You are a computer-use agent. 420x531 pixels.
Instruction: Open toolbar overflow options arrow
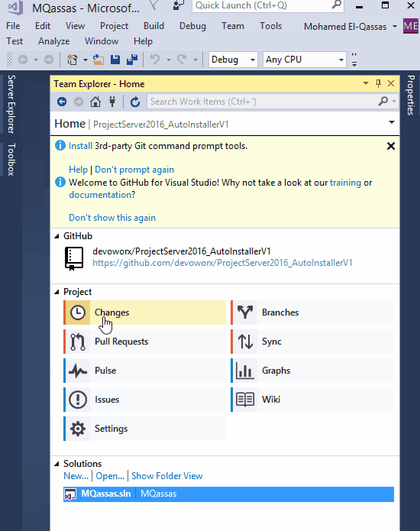(354, 63)
